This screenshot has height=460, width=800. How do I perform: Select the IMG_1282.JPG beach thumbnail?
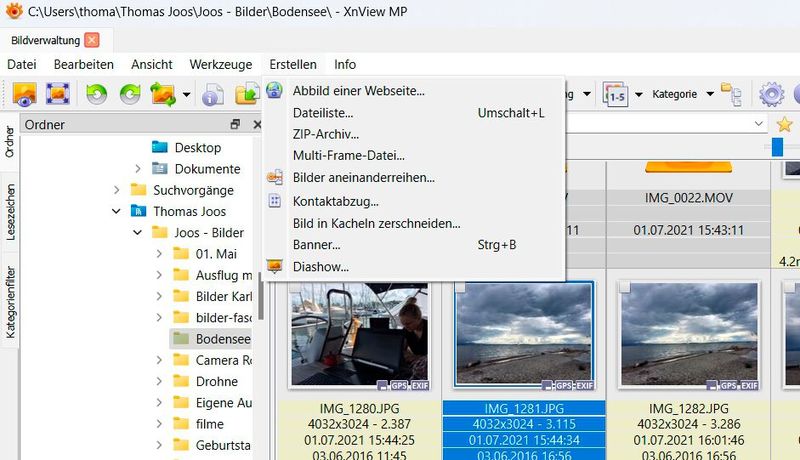pos(688,335)
